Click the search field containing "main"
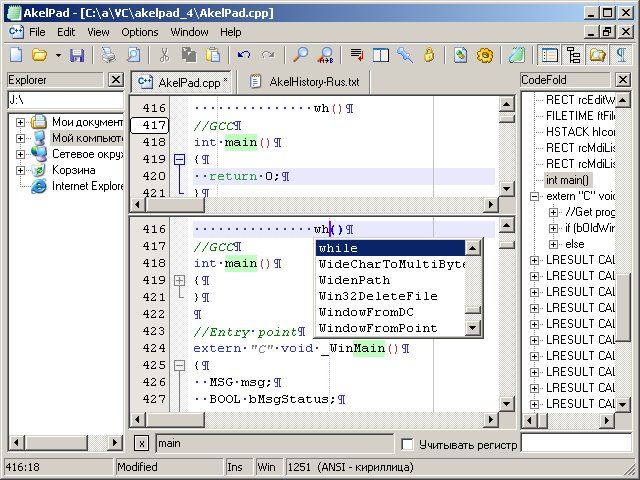 pos(275,444)
